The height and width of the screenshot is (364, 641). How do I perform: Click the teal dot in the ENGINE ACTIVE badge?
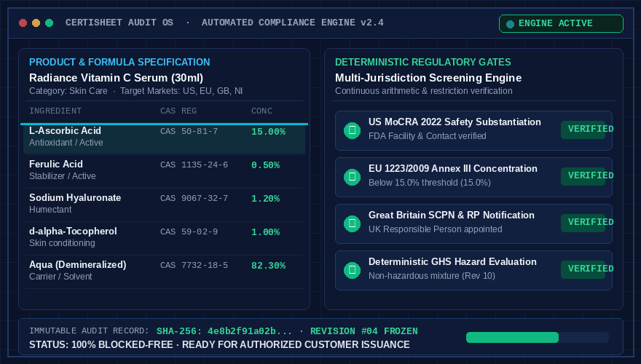[510, 24]
